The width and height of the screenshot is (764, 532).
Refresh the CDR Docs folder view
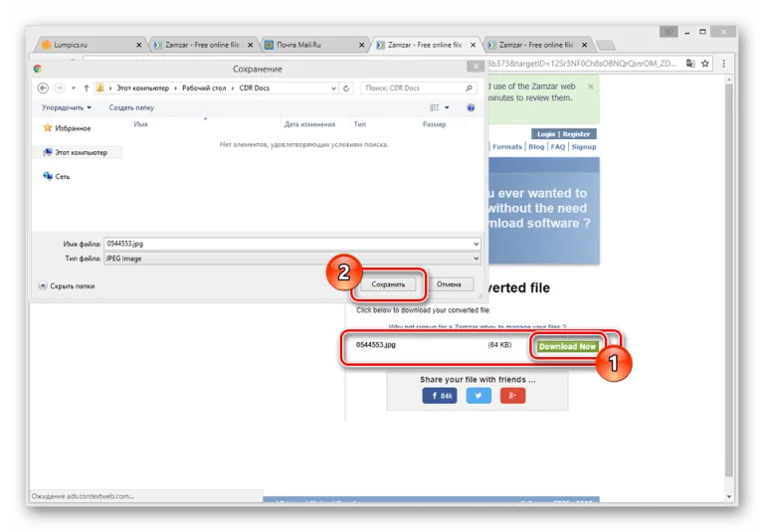(x=346, y=89)
